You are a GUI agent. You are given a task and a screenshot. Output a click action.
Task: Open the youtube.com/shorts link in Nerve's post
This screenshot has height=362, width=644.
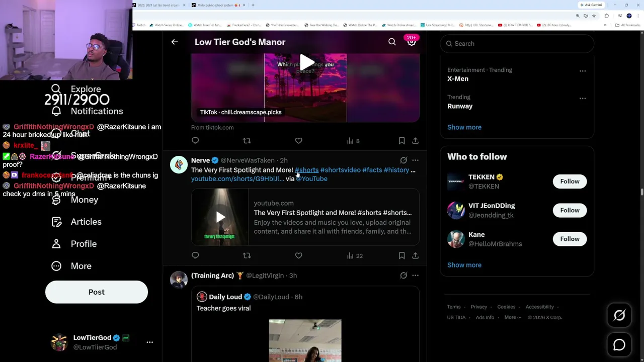[x=237, y=178]
